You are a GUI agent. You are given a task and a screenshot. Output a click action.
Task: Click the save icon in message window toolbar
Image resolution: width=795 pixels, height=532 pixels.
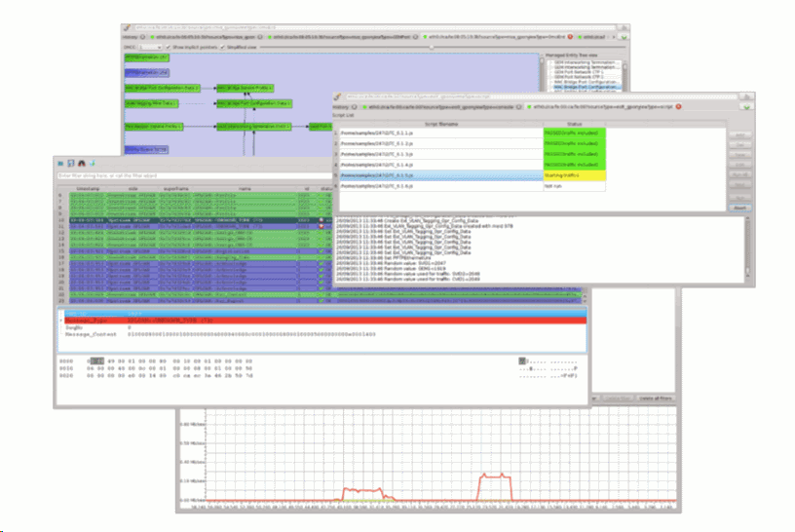pos(71,162)
